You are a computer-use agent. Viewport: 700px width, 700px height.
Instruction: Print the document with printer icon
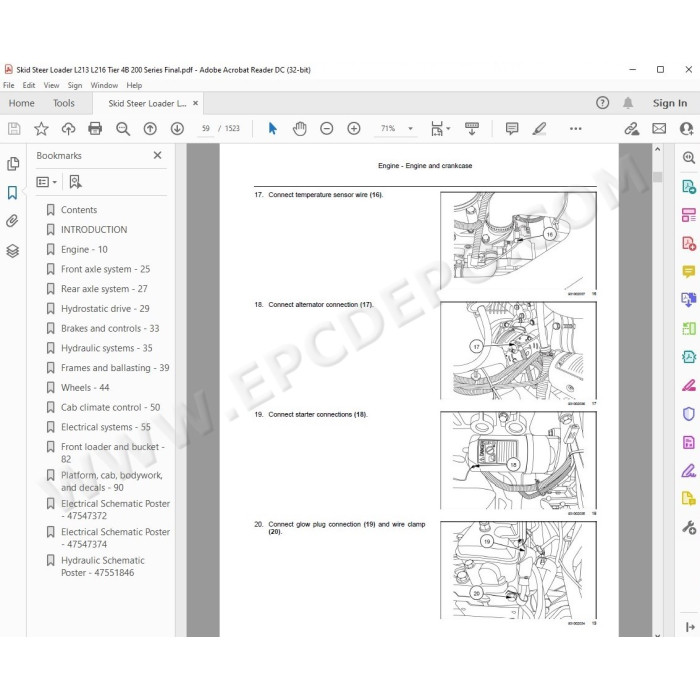coord(95,129)
